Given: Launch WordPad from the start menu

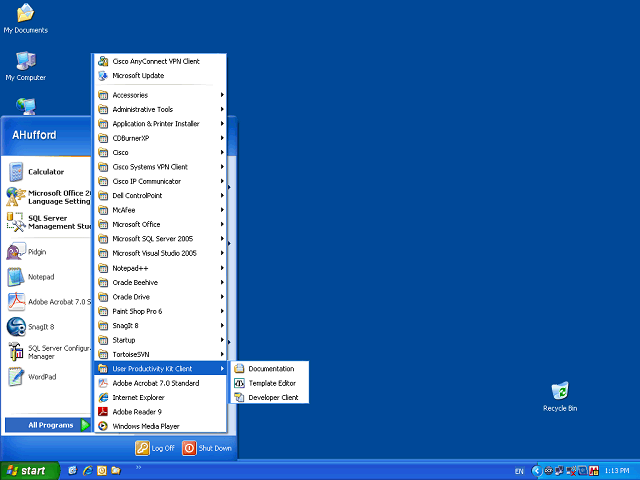Looking at the screenshot, I should 46,377.
